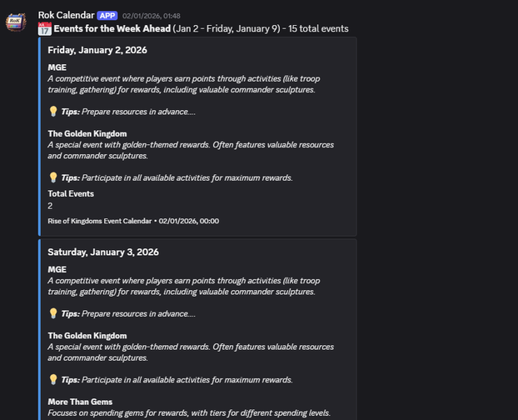The image size is (518, 420).
Task: Click lightbulb emoji under Friday's MGE description
Action: point(52,111)
